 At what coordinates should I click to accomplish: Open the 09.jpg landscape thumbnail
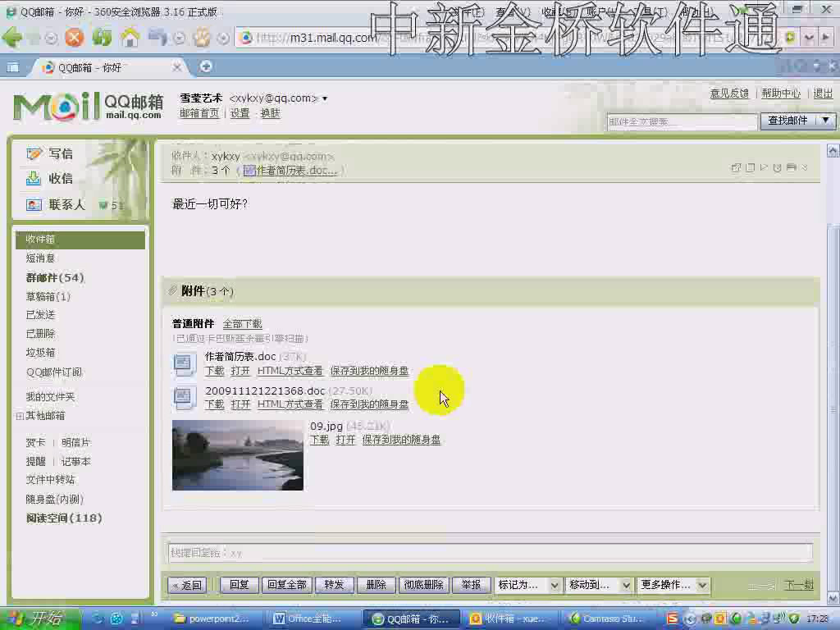[x=237, y=454]
